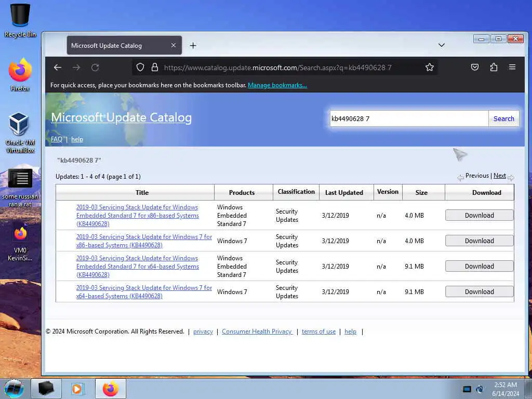Open the media player taskbar icon
The image size is (532, 399).
[x=77, y=389]
